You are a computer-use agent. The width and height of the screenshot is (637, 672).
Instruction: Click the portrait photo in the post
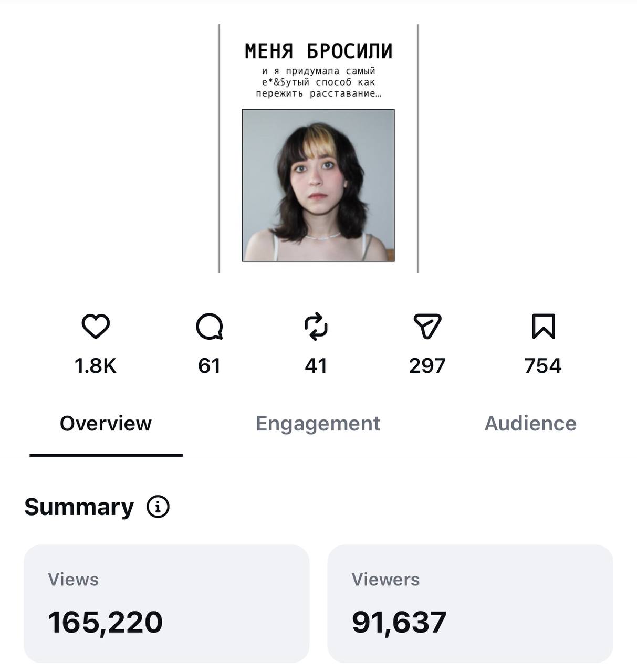pyautogui.click(x=318, y=185)
